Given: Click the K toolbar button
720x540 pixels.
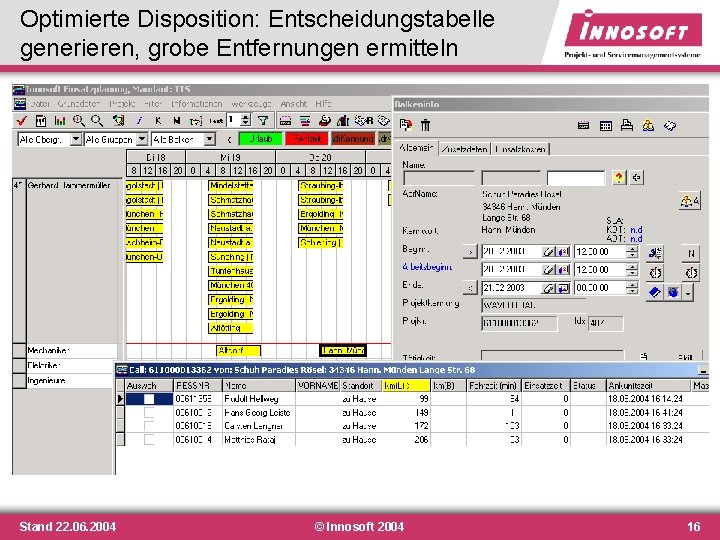Looking at the screenshot, I should 158,121.
